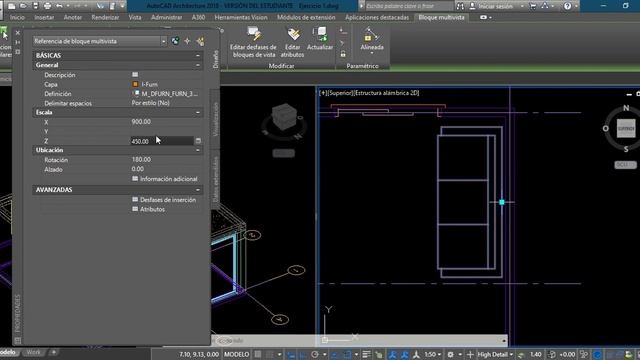Open the Administrar ribbon tab
This screenshot has width=640, height=360.
point(167,18)
